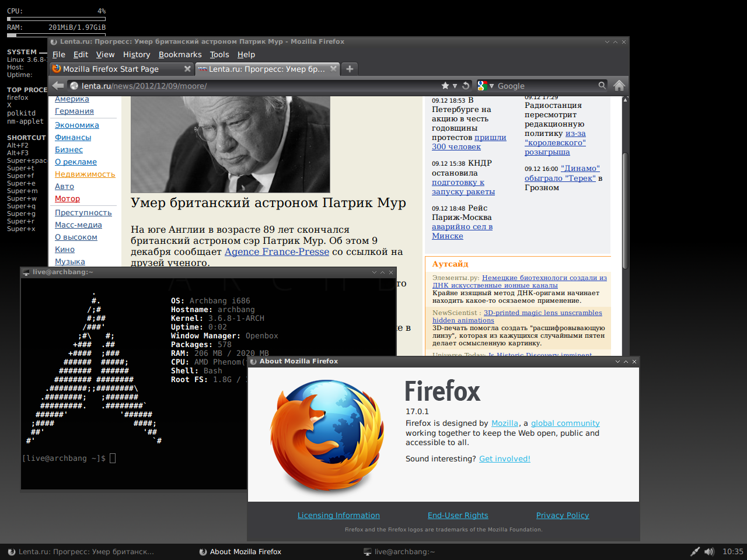747x560 pixels.
Task: Bookmark this page with the star icon
Action: [x=445, y=86]
